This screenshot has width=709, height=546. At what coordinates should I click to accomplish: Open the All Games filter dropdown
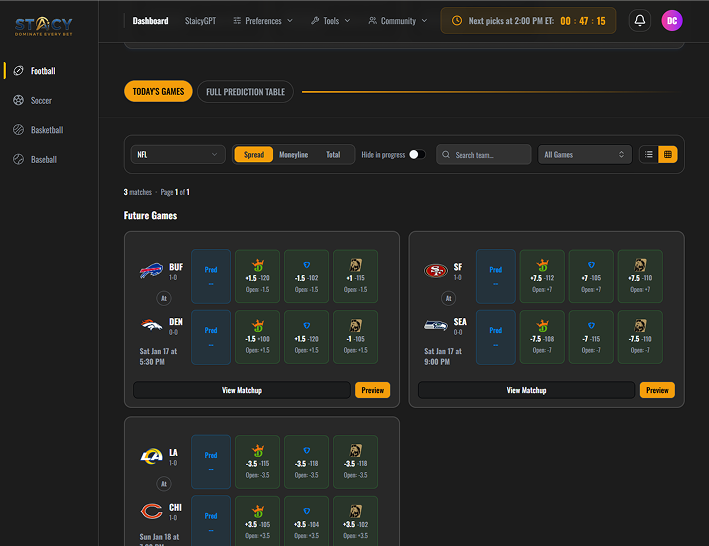[584, 155]
